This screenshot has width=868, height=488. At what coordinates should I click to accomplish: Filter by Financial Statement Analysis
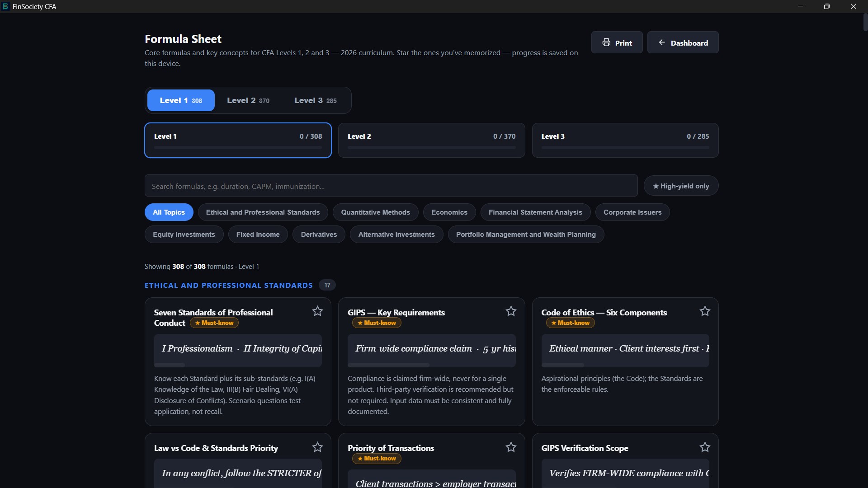click(535, 212)
